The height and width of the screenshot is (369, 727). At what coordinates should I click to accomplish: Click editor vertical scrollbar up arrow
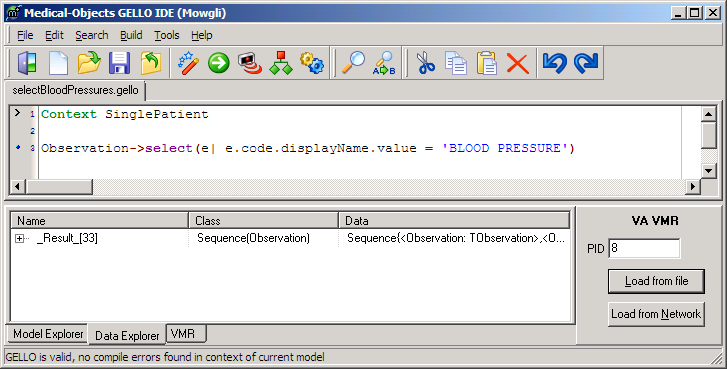pos(708,114)
